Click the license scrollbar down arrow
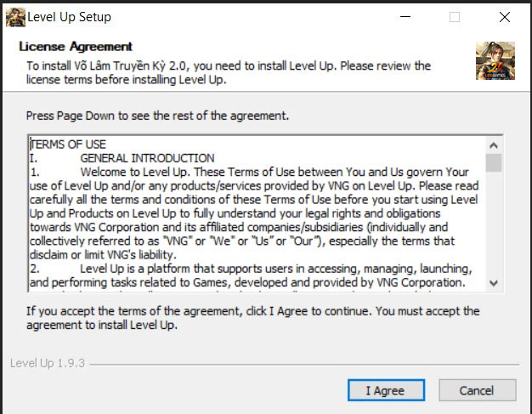Viewport: 532px width, 414px height. pyautogui.click(x=494, y=283)
